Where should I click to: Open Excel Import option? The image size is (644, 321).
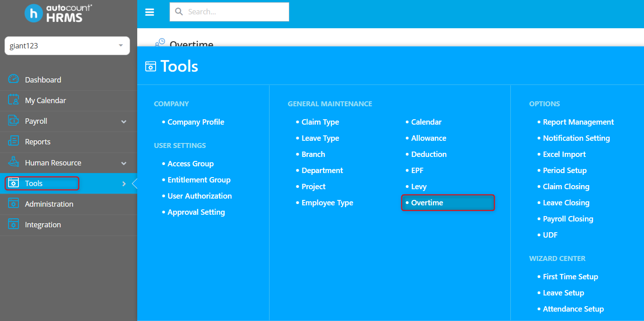(x=564, y=154)
